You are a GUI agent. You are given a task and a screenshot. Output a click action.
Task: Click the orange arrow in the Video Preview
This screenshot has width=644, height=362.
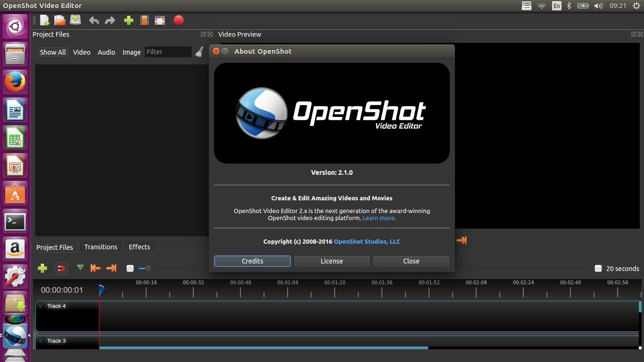(462, 240)
